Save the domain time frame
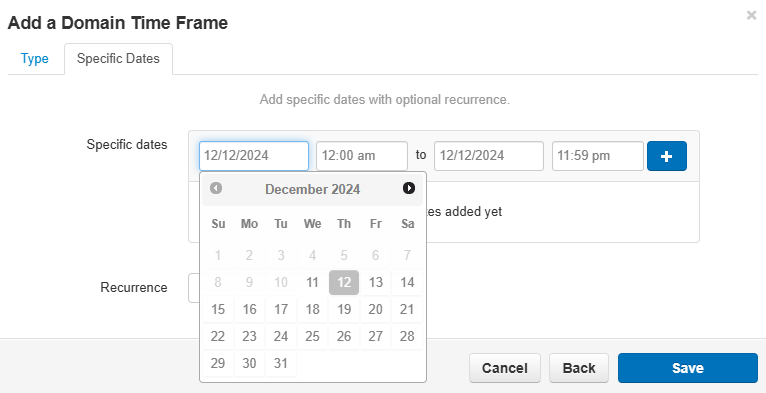This screenshot has width=766, height=393. click(x=688, y=368)
